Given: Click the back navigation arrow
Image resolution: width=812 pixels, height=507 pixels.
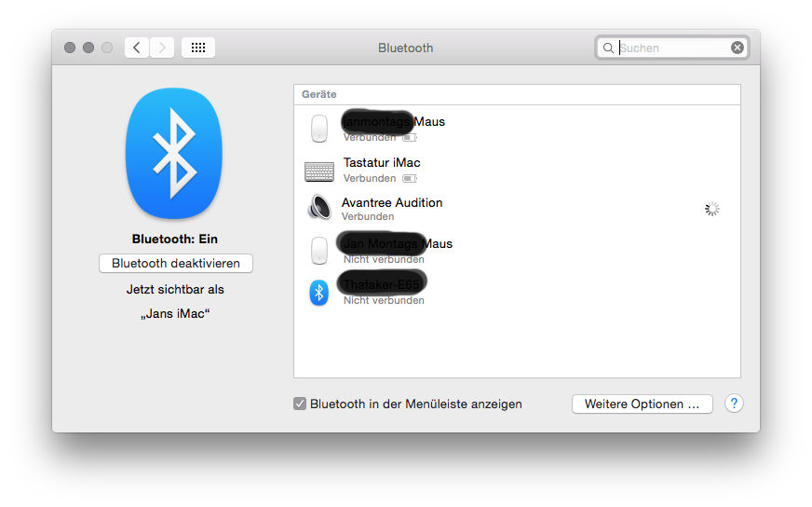Looking at the screenshot, I should coord(137,48).
